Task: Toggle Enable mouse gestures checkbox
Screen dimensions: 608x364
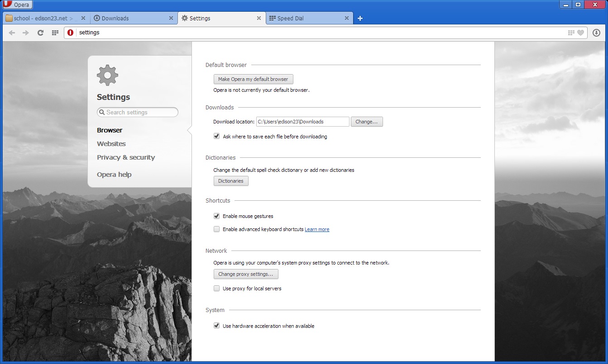Action: tap(216, 216)
